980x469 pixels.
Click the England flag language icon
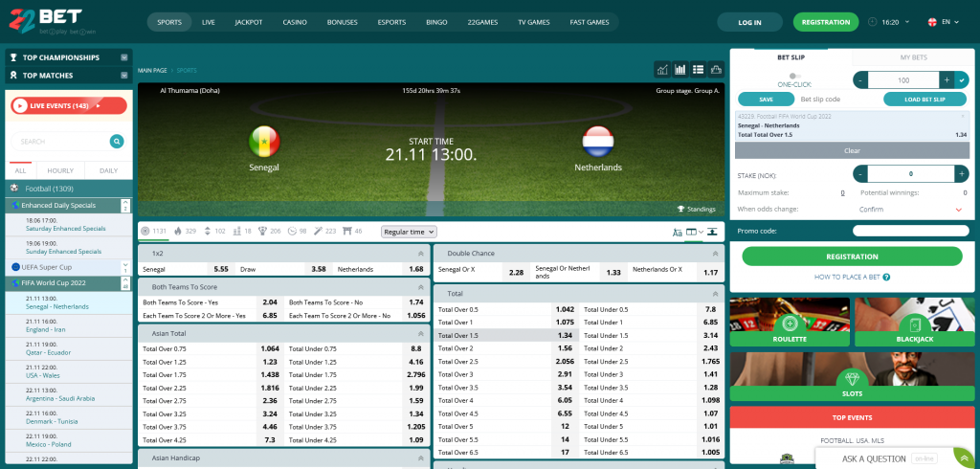(932, 22)
